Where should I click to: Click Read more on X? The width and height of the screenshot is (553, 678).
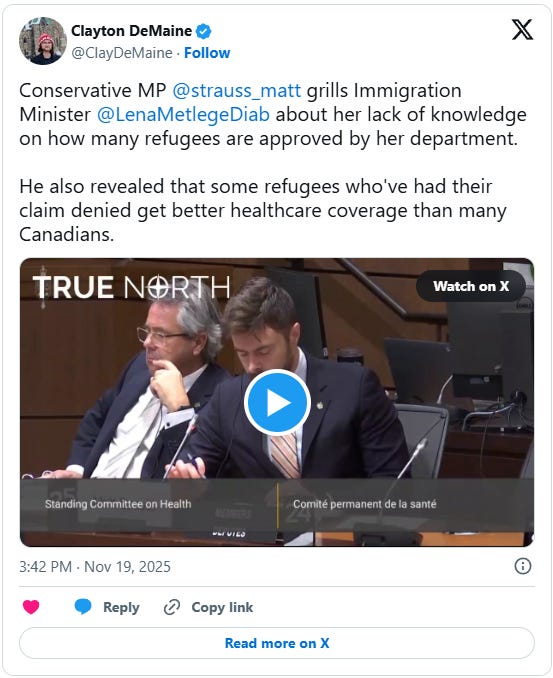coord(277,643)
